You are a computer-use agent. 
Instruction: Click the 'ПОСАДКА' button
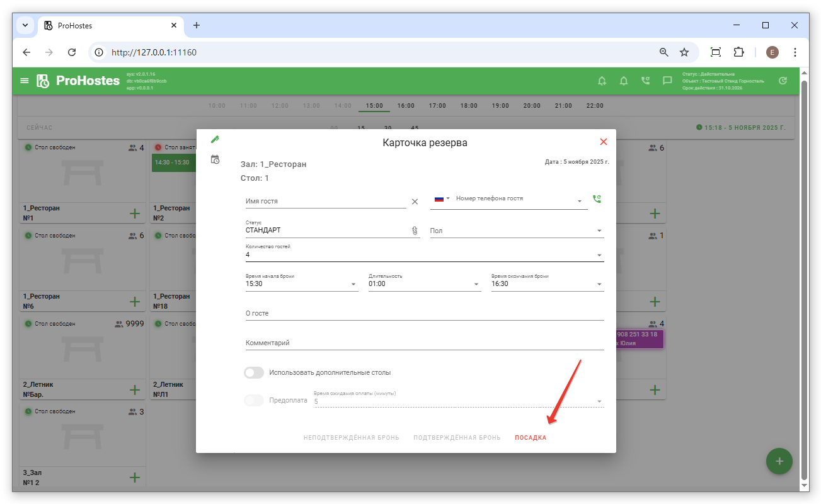531,438
